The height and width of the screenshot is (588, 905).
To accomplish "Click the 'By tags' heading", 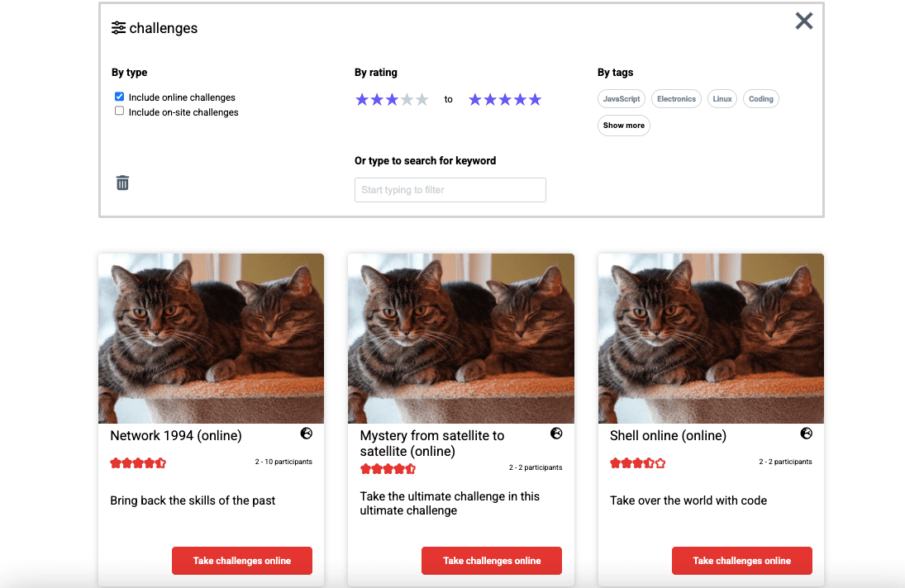I will (x=615, y=73).
